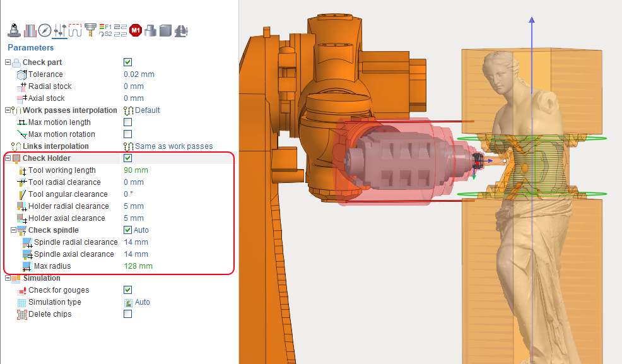Open the Transformation pattern tab icon

click(120, 30)
